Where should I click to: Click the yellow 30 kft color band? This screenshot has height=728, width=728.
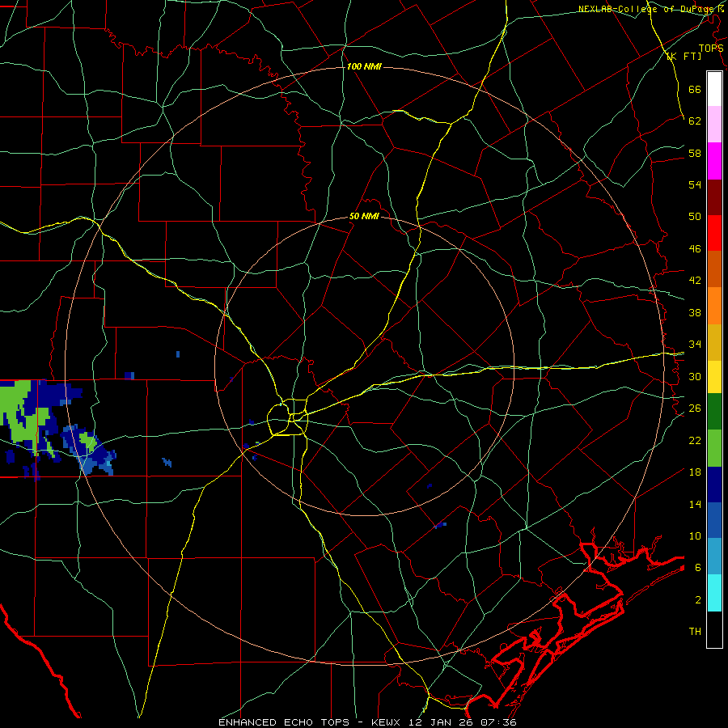714,377
